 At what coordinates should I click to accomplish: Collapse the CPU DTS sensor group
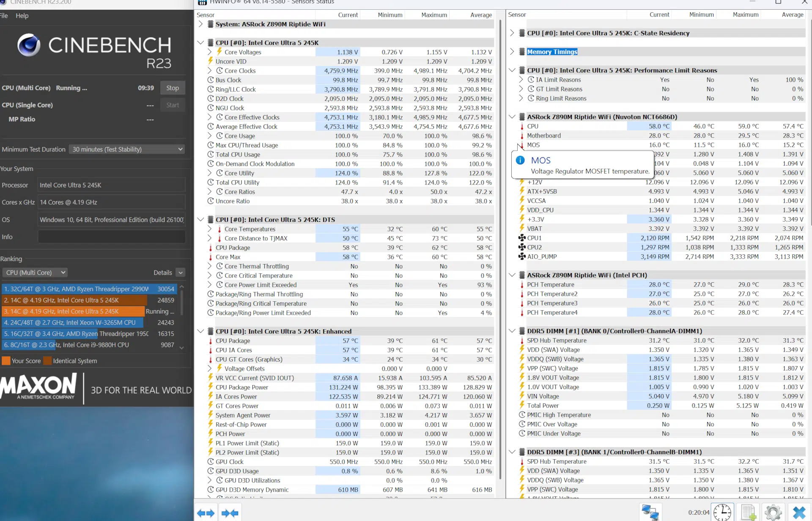[x=200, y=219]
